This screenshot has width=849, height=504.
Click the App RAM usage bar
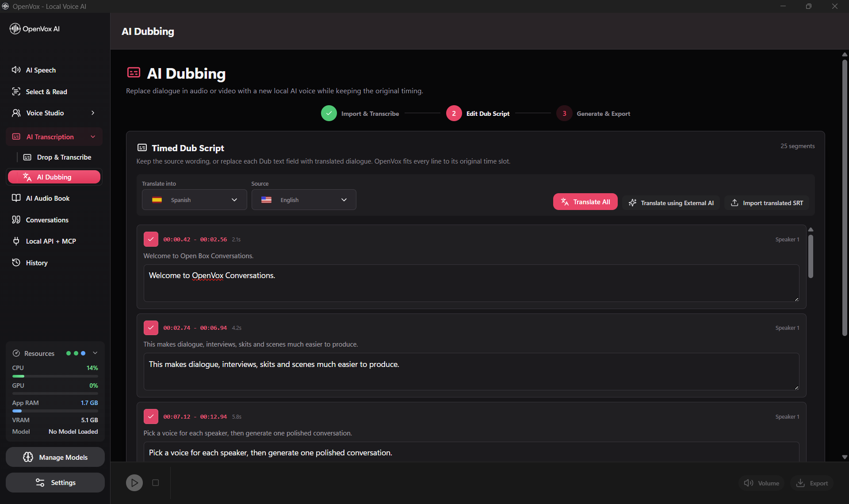click(55, 411)
